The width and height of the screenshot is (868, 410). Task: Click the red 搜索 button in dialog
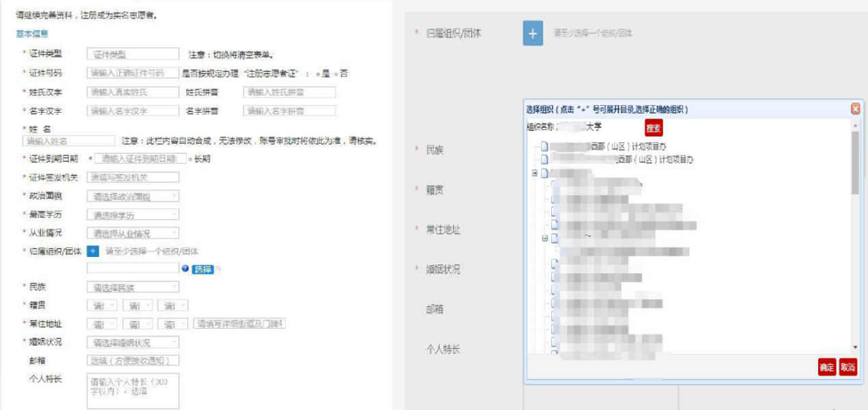[653, 128]
